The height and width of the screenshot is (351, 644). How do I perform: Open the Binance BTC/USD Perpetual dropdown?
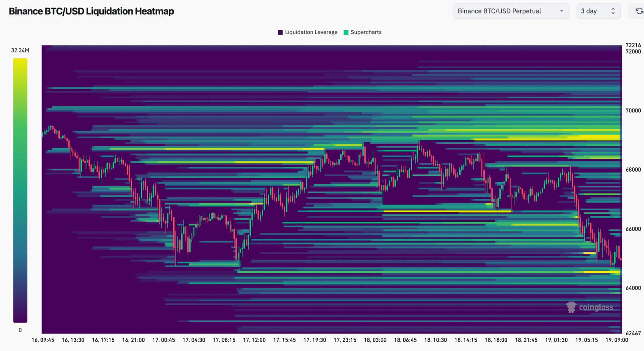click(511, 11)
